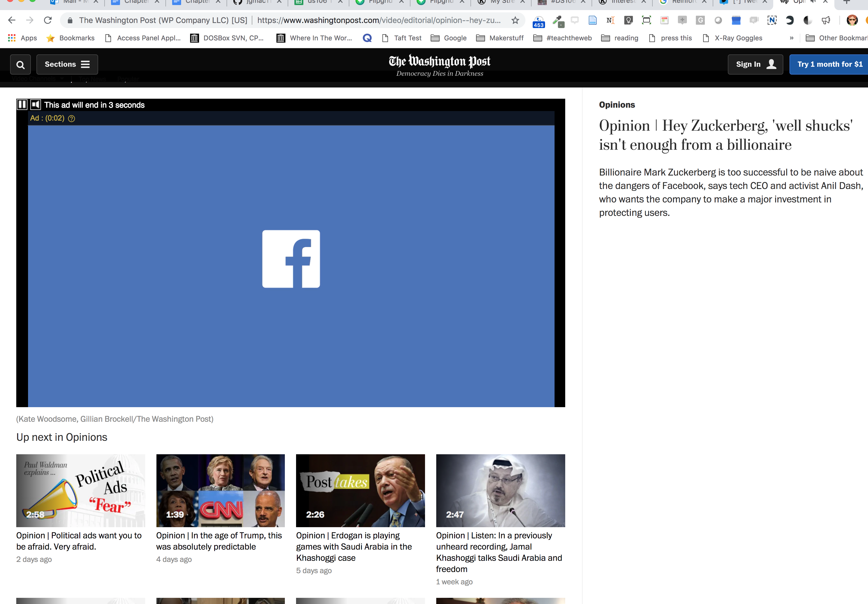Open the Sections menu

[x=67, y=64]
